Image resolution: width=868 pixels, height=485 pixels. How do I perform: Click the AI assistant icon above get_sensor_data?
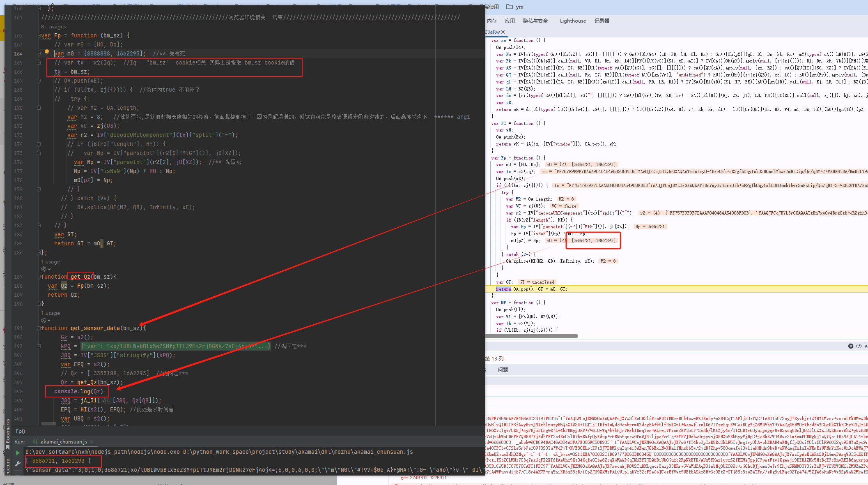tap(44, 321)
